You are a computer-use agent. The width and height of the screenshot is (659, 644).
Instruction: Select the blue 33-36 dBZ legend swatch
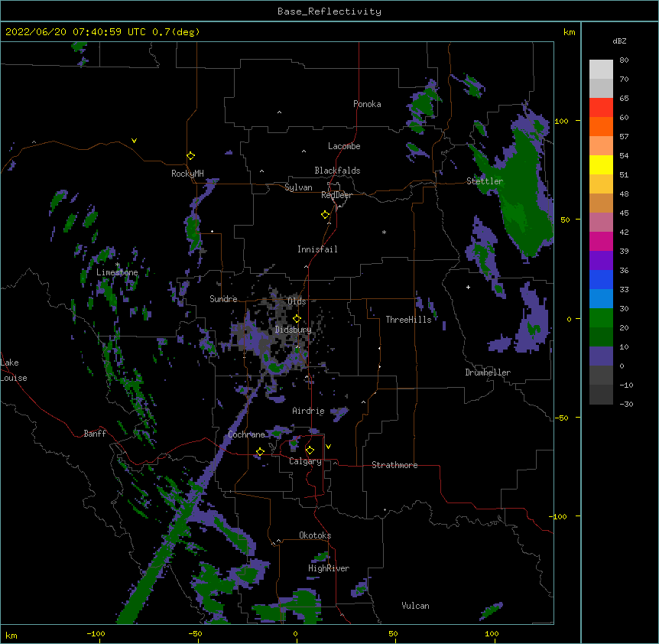601,279
